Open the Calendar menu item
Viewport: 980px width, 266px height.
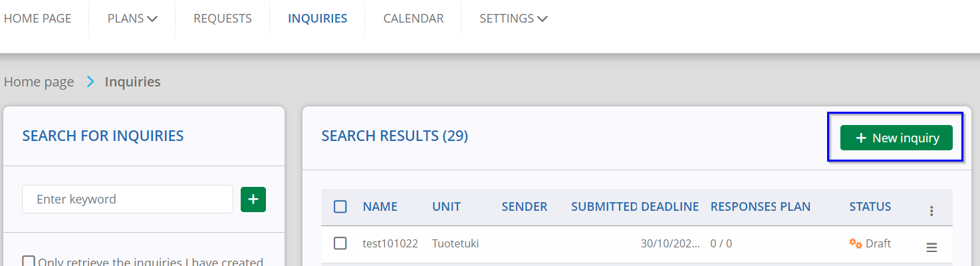[414, 19]
